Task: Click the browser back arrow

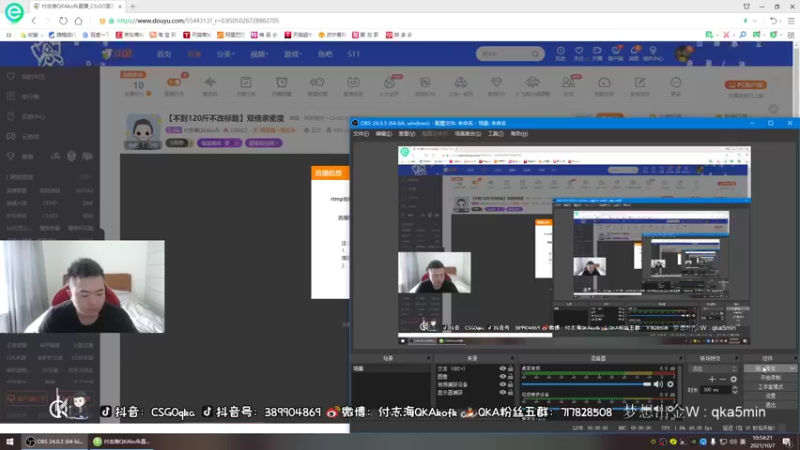Action: click(x=34, y=21)
